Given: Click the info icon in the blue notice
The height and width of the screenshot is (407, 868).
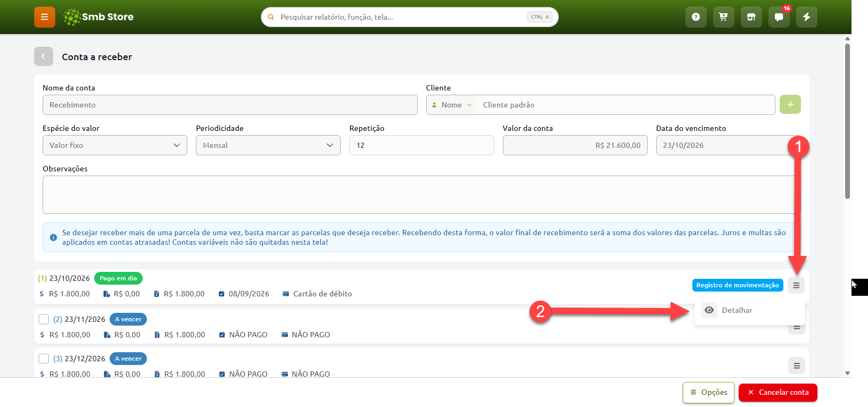Looking at the screenshot, I should click(53, 237).
